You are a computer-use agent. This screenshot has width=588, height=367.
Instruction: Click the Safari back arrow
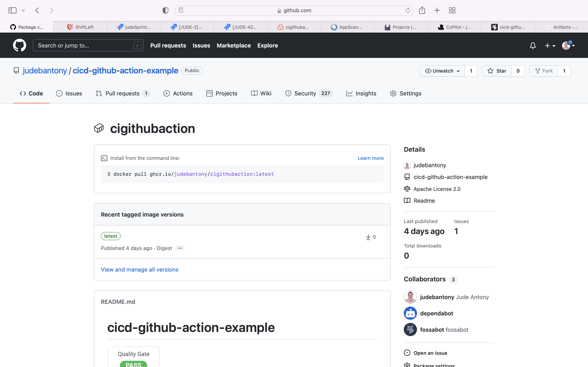click(37, 10)
